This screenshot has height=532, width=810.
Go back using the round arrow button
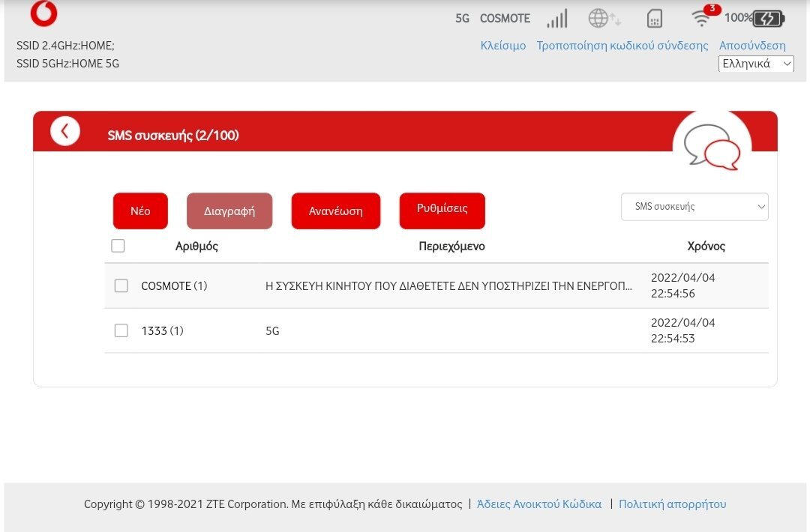pyautogui.click(x=65, y=131)
